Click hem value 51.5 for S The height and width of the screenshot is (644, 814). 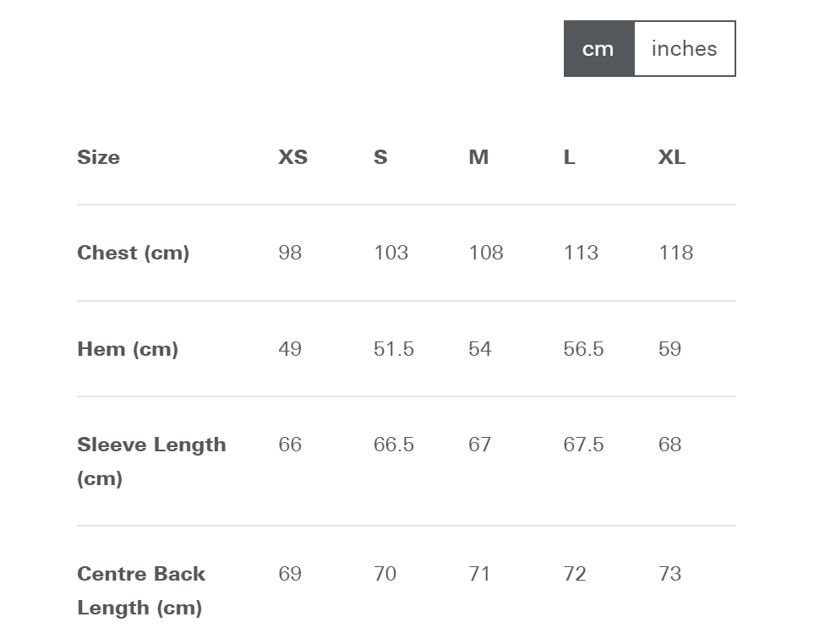pos(394,349)
